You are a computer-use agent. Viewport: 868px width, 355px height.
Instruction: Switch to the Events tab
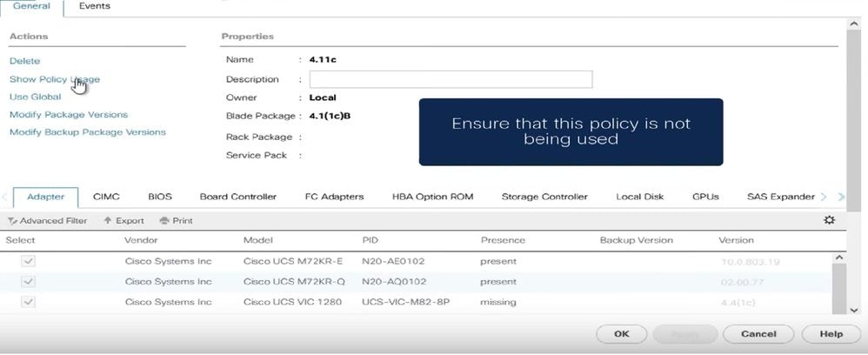pos(94,6)
